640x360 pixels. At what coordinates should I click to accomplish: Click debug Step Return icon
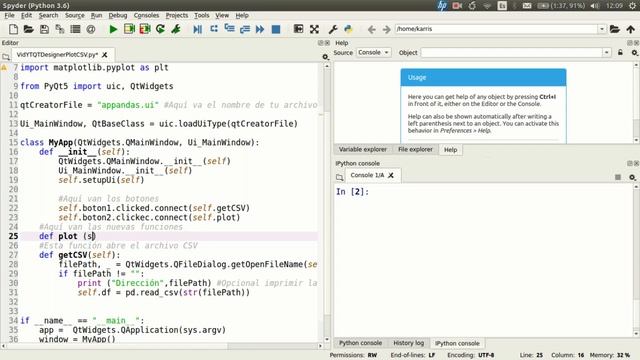(x=245, y=29)
